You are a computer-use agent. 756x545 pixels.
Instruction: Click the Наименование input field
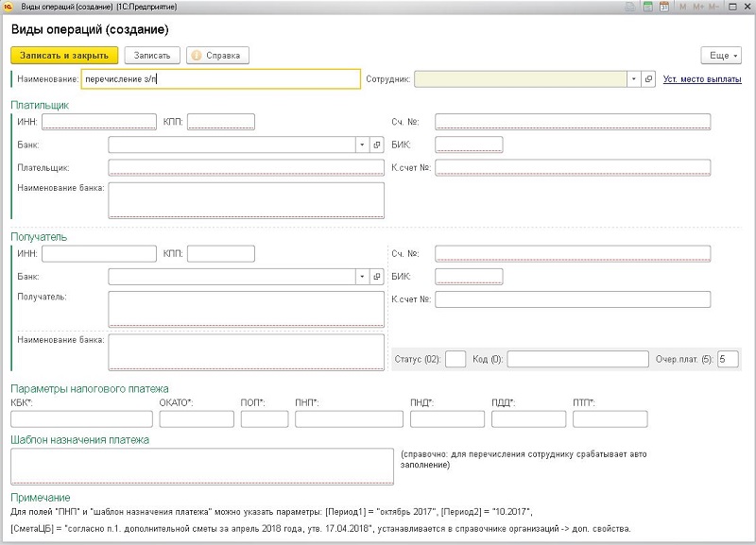220,79
